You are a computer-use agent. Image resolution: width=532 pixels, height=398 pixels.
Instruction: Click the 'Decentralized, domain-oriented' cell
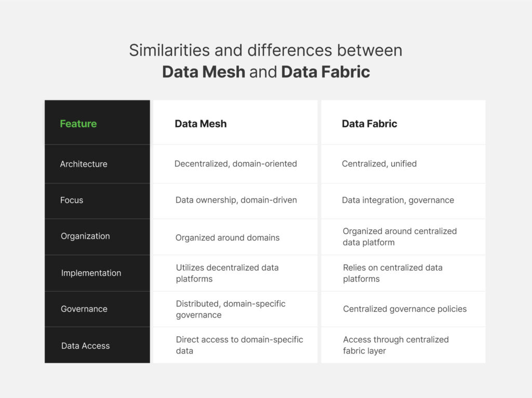(235, 164)
